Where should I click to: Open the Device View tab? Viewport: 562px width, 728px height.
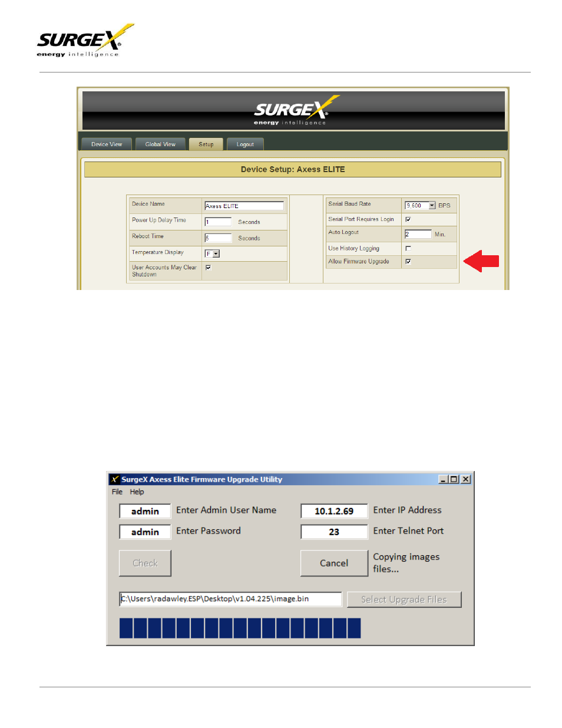coord(107,144)
